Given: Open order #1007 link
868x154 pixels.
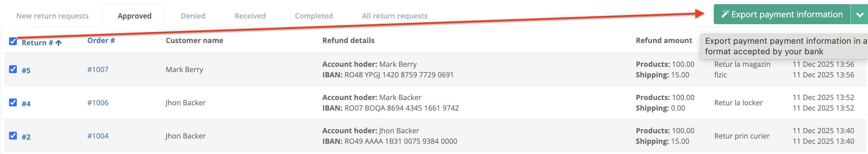Looking at the screenshot, I should tap(98, 69).
